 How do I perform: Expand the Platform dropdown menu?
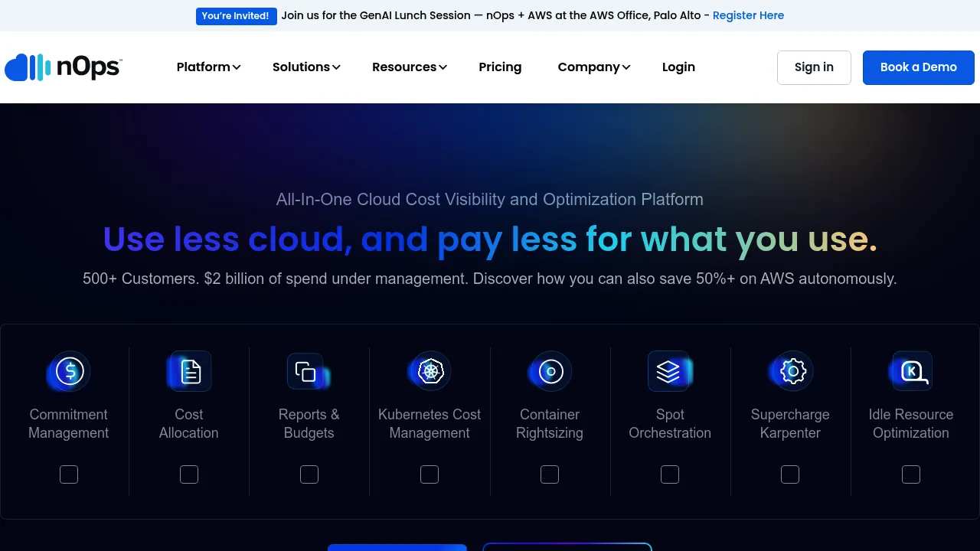coord(208,67)
